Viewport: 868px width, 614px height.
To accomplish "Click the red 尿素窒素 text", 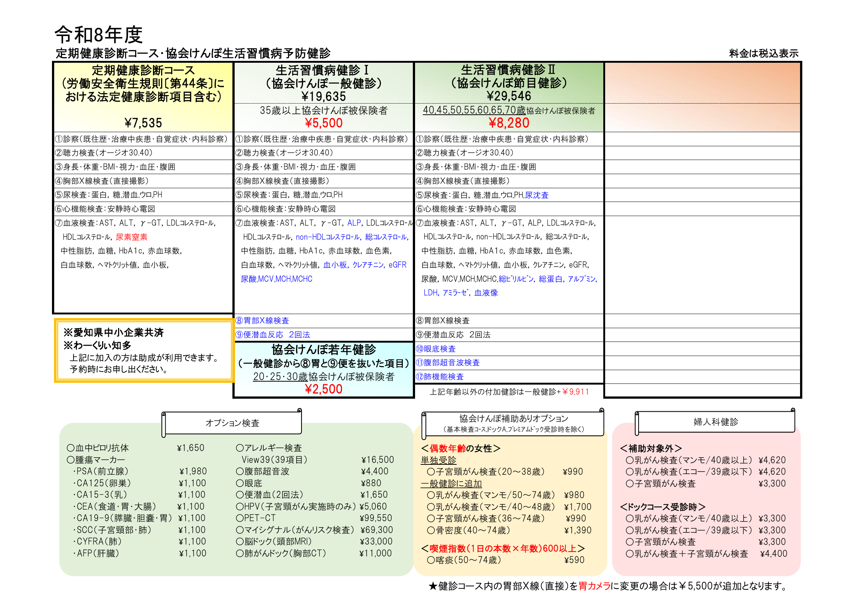I will point(131,237).
